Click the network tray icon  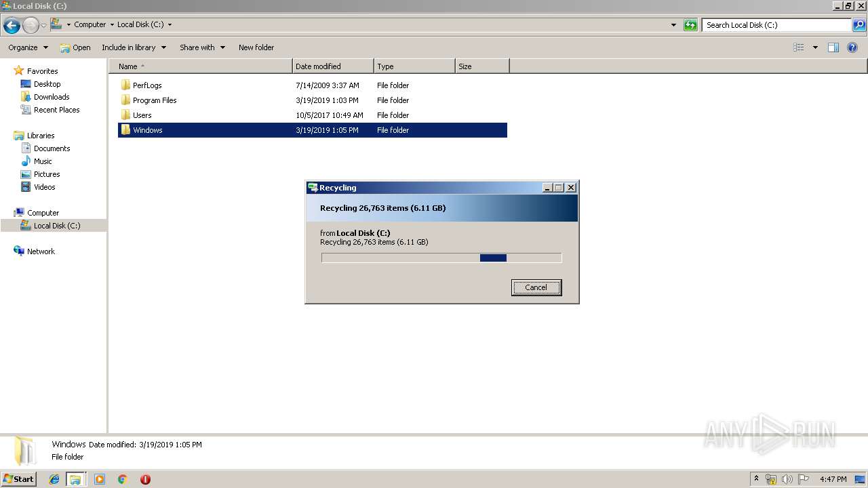[771, 479]
